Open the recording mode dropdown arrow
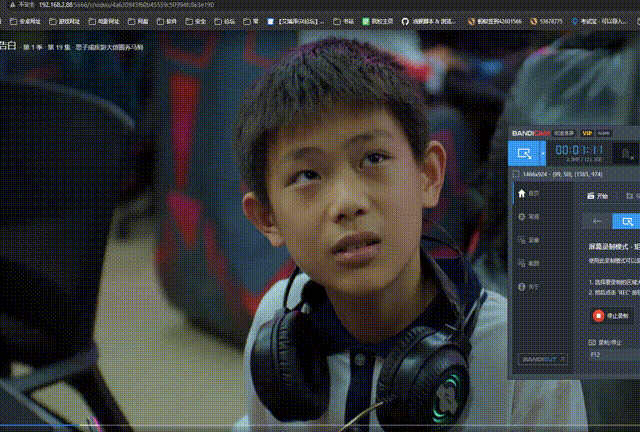Image resolution: width=640 pixels, height=432 pixels. 543,154
